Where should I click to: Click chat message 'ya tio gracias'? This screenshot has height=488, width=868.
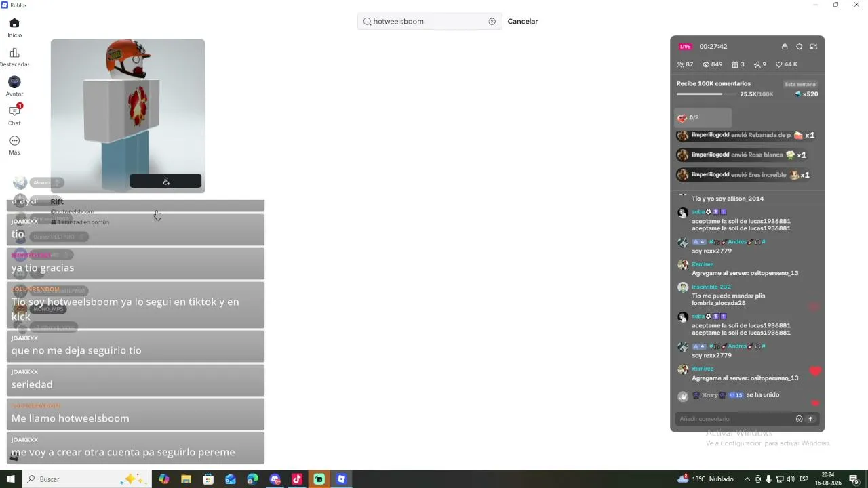point(136,264)
